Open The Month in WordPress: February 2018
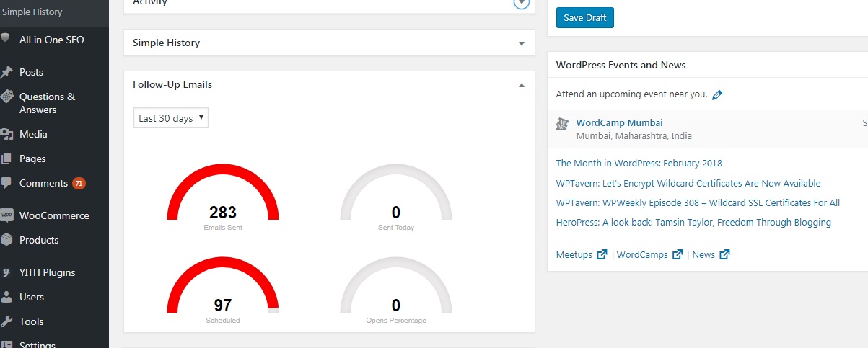The height and width of the screenshot is (348, 868). [x=639, y=163]
